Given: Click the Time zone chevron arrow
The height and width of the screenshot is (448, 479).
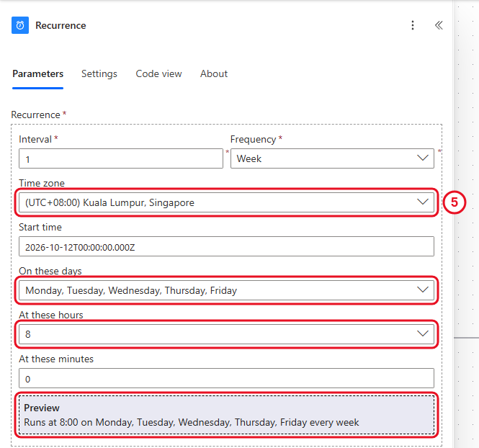Looking at the screenshot, I should coord(423,202).
